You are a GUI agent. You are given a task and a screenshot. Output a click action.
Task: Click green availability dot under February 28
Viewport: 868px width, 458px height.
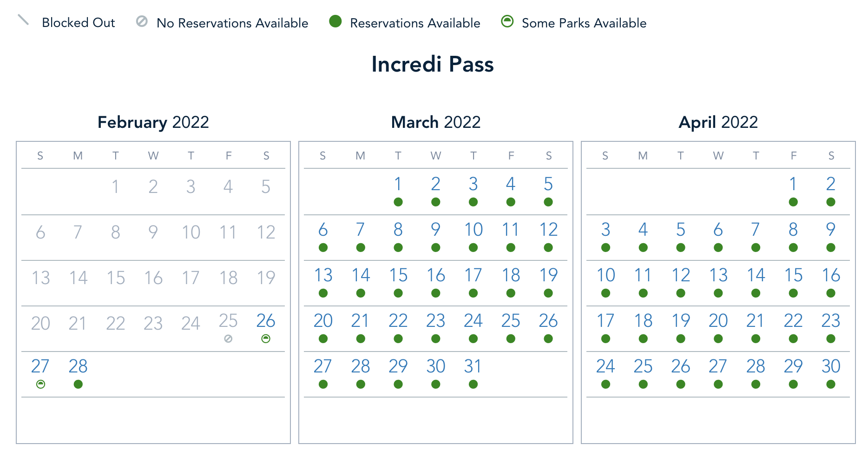click(x=78, y=385)
